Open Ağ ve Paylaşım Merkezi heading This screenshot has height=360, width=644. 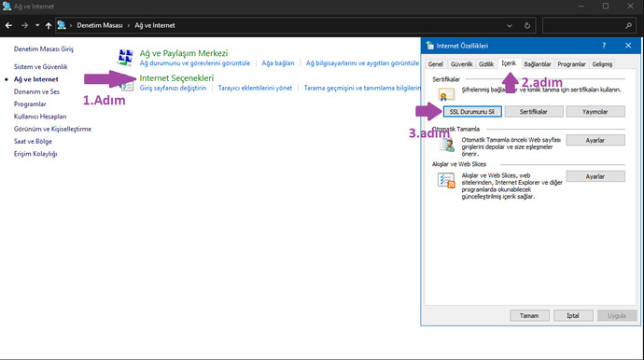click(x=184, y=53)
